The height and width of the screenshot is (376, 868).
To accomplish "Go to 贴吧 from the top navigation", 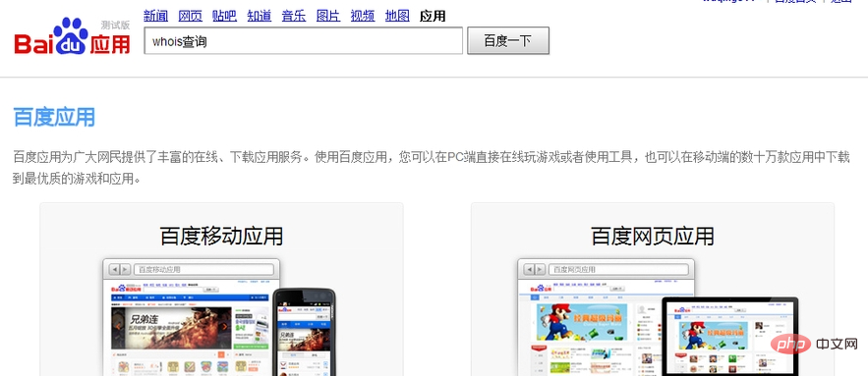I will (x=224, y=16).
